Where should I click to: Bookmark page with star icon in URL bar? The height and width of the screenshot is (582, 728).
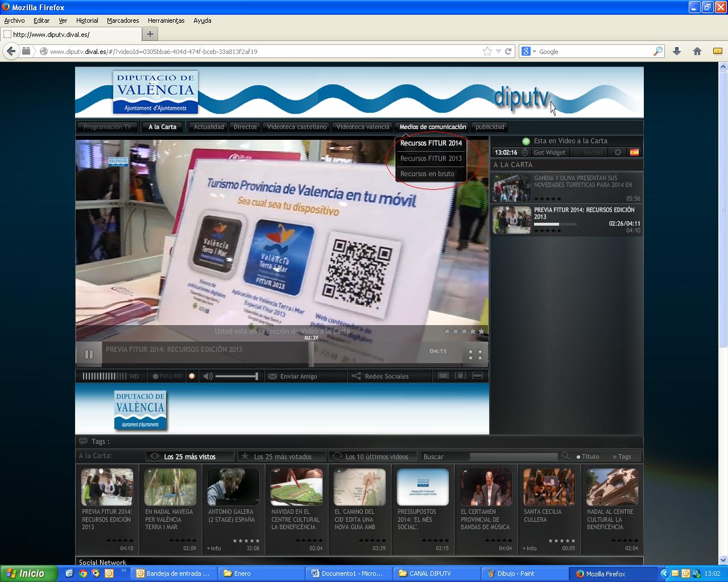pyautogui.click(x=487, y=51)
